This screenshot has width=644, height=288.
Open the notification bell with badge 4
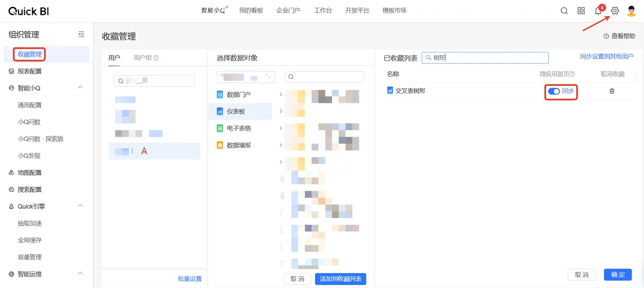tap(598, 11)
